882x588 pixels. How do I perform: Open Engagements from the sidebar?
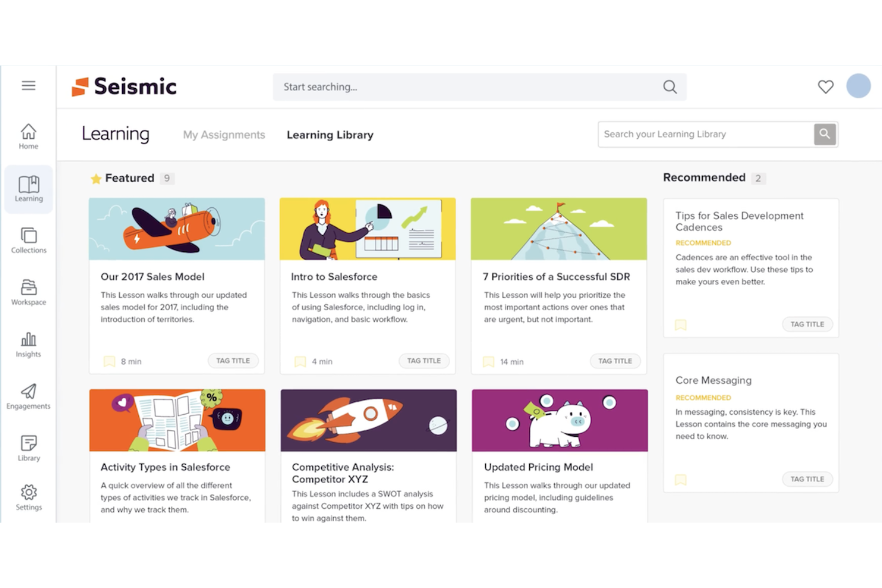tap(28, 396)
